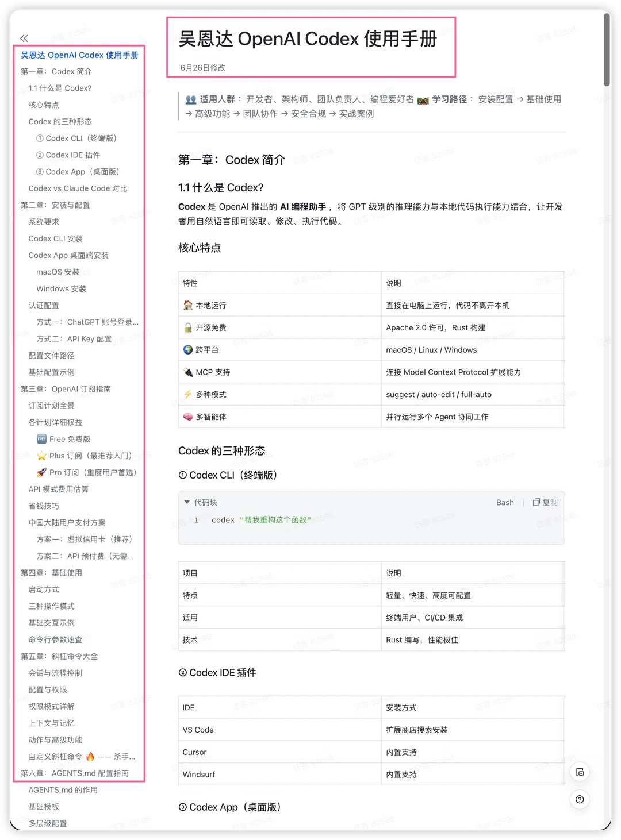Open 方式二：API Key 配置 outline item

[x=74, y=338]
